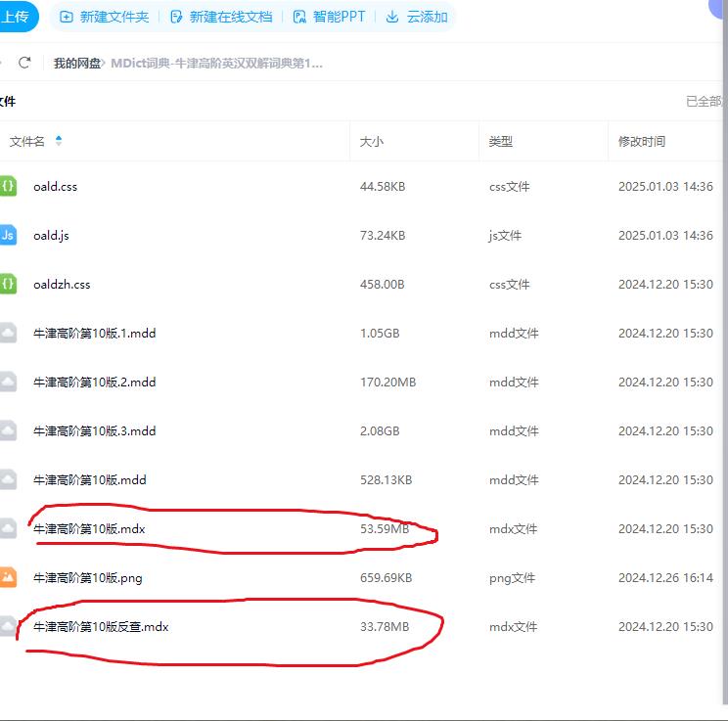Select file 牛津高阶第10版.mdx

click(89, 529)
